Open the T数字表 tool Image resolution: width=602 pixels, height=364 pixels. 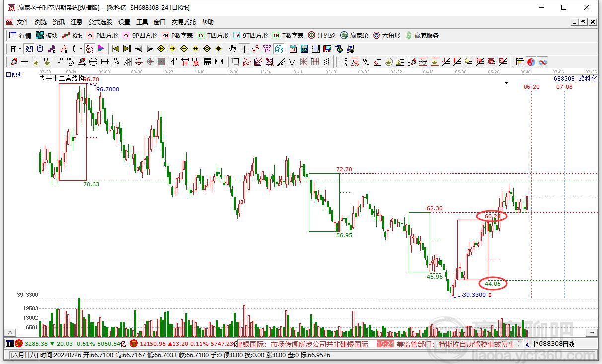tap(288, 35)
